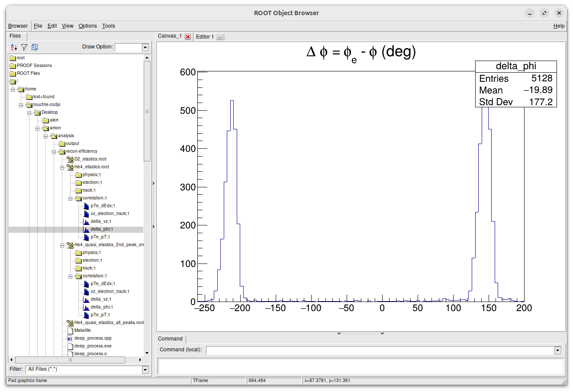Open physics;1 folder under He4_elastics.root
The height and width of the screenshot is (392, 573).
tap(78, 175)
